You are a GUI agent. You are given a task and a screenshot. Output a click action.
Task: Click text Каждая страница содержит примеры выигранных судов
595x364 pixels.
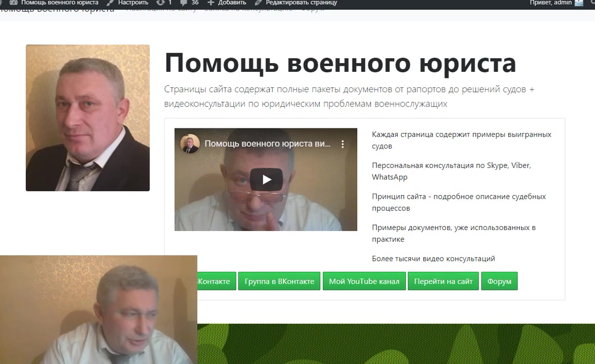pyautogui.click(x=461, y=141)
